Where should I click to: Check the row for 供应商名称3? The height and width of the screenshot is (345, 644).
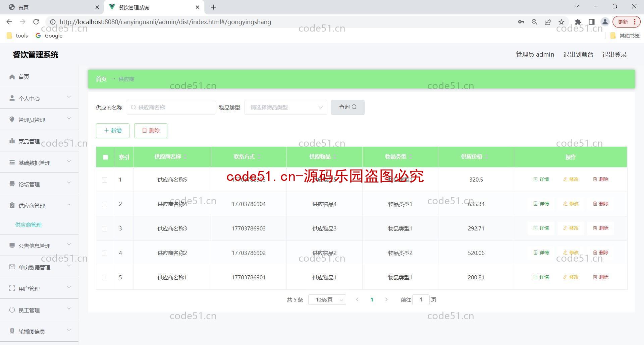coord(105,229)
